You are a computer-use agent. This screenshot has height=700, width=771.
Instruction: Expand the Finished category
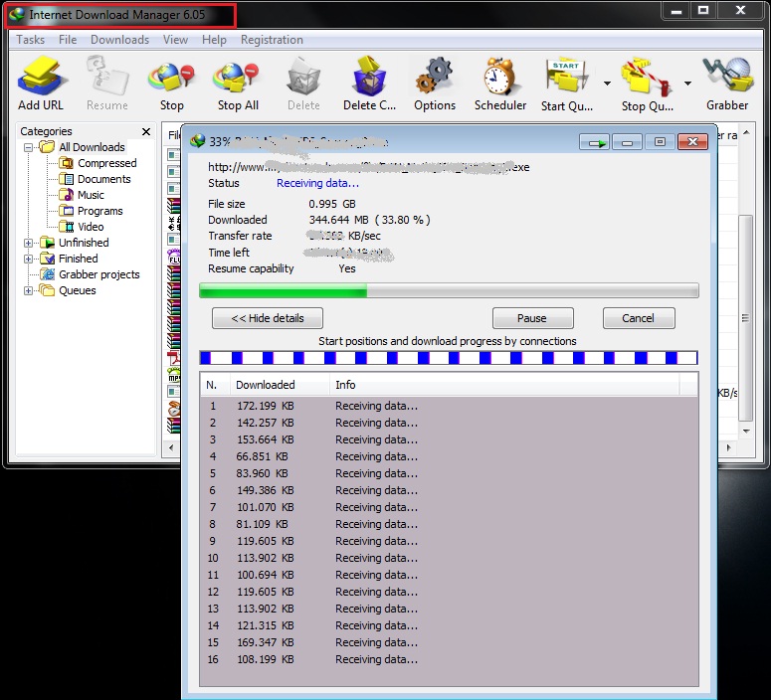tap(29, 259)
